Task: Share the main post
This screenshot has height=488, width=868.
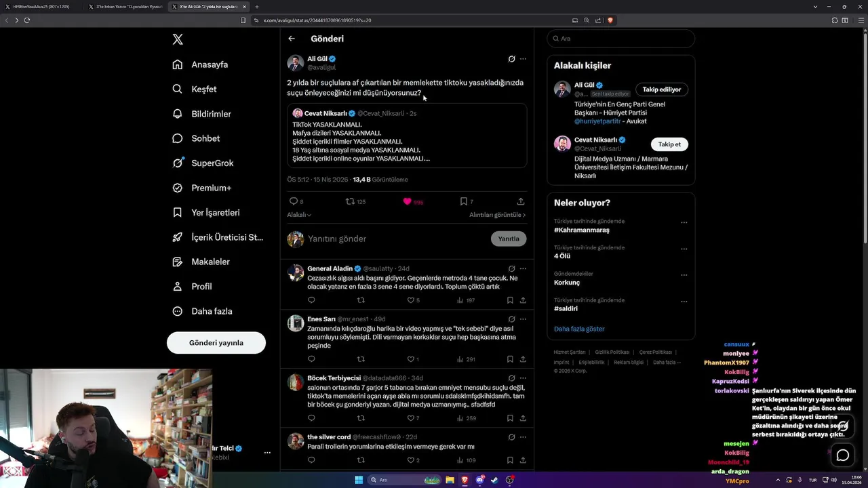Action: pos(521,201)
